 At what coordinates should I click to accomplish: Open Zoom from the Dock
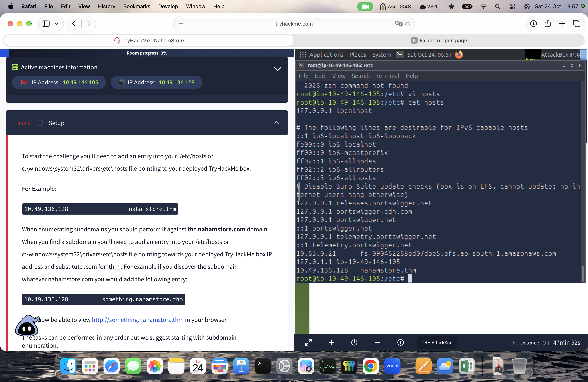(392, 366)
